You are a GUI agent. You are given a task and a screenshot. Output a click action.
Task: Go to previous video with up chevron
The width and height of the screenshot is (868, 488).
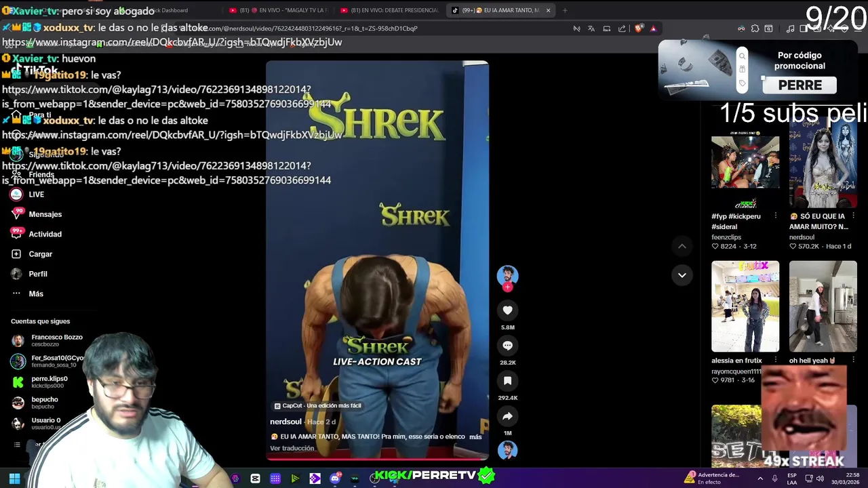click(682, 246)
